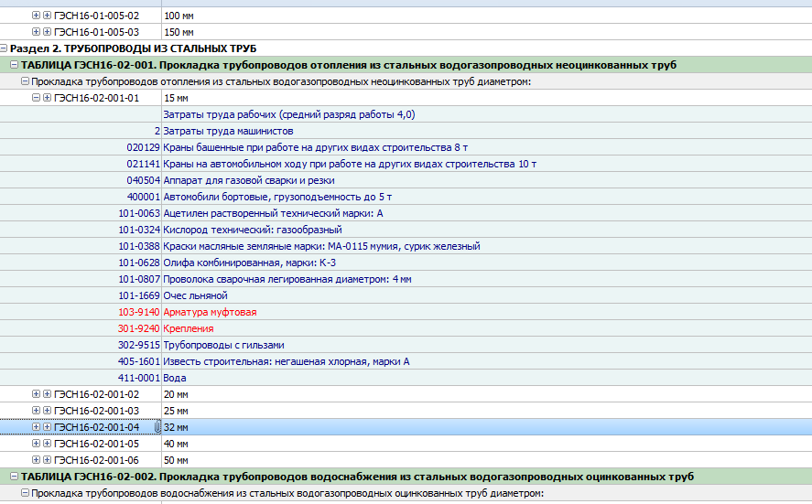Image resolution: width=812 pixels, height=504 pixels.
Task: Open red resource Крепления
Action: tap(188, 328)
